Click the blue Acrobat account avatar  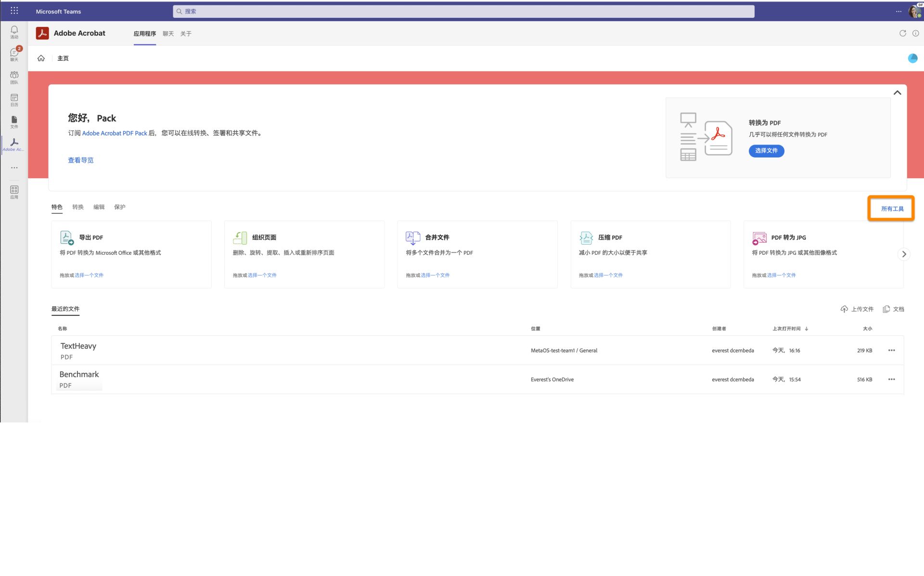click(912, 58)
